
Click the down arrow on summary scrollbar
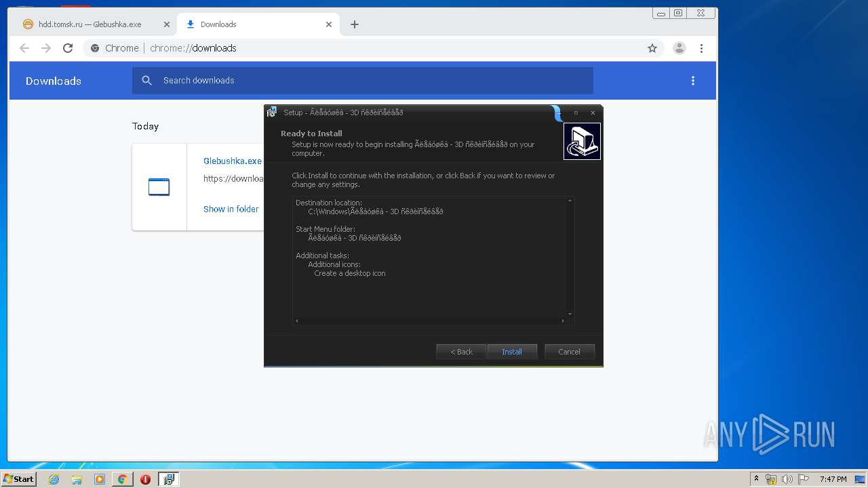570,314
